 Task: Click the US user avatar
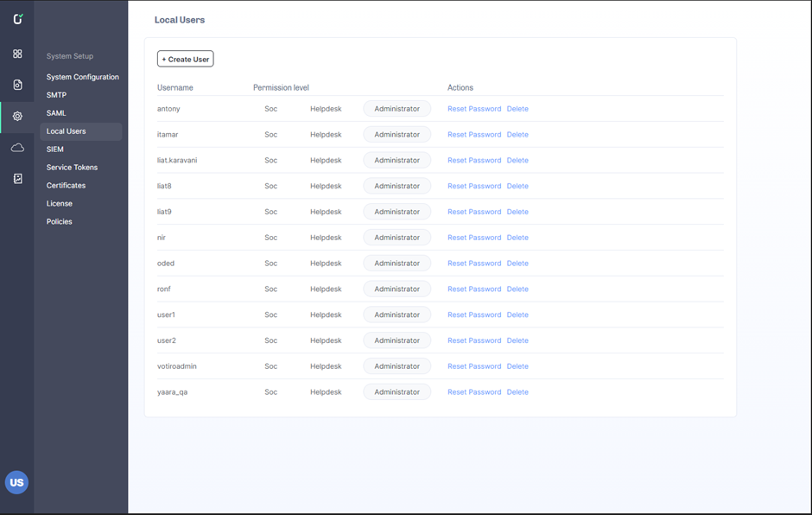click(16, 482)
